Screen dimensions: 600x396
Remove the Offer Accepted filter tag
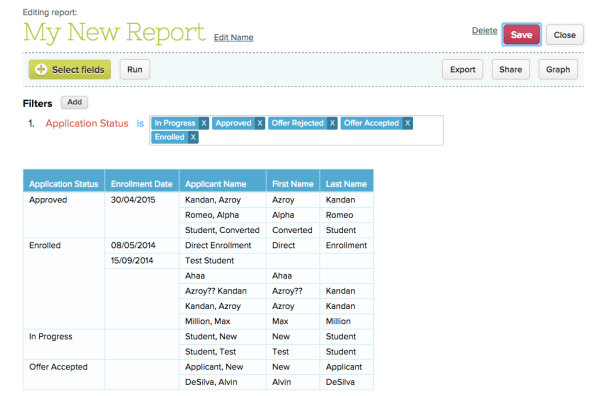tap(408, 123)
